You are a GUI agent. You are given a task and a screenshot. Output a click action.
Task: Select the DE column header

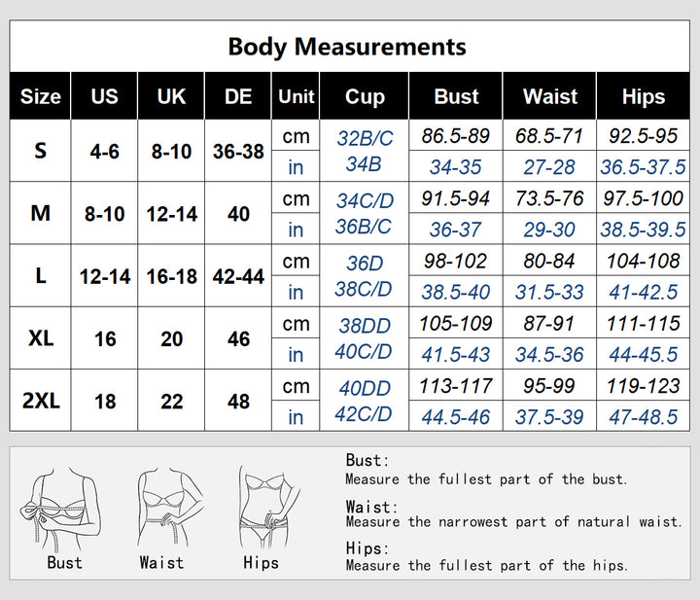click(238, 96)
